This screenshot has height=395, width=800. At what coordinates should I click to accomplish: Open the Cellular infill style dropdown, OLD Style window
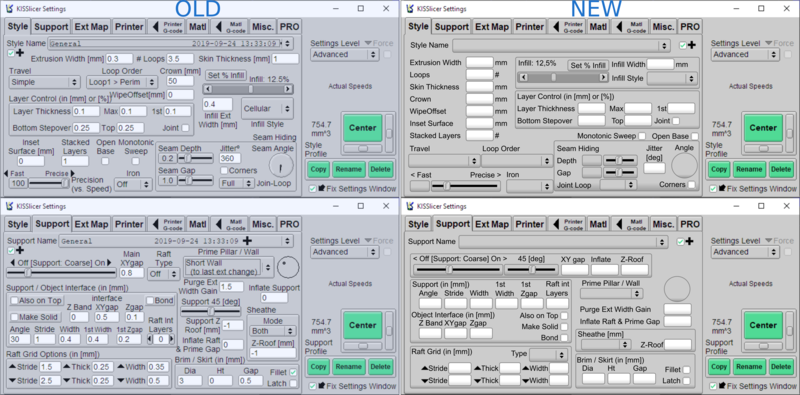coord(267,108)
